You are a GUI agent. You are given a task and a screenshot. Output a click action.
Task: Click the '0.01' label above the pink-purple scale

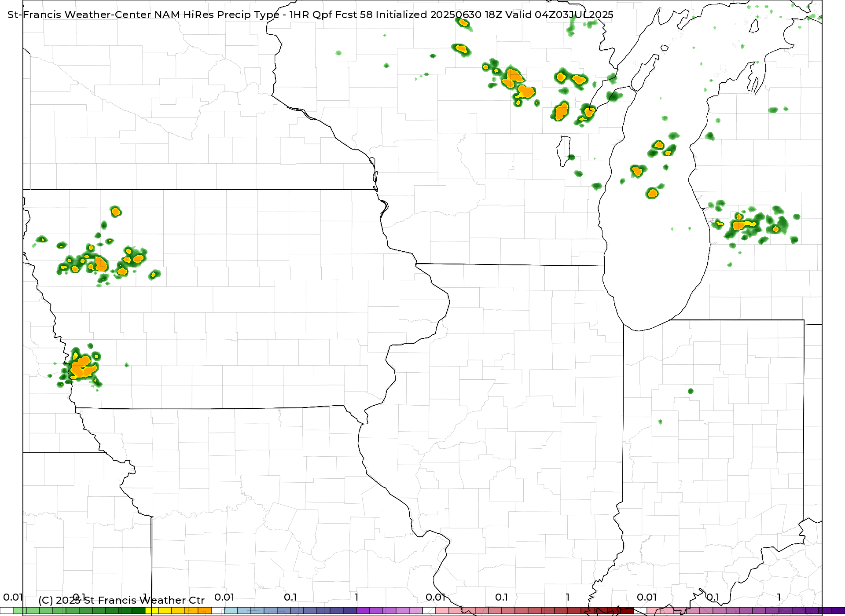tap(647, 597)
